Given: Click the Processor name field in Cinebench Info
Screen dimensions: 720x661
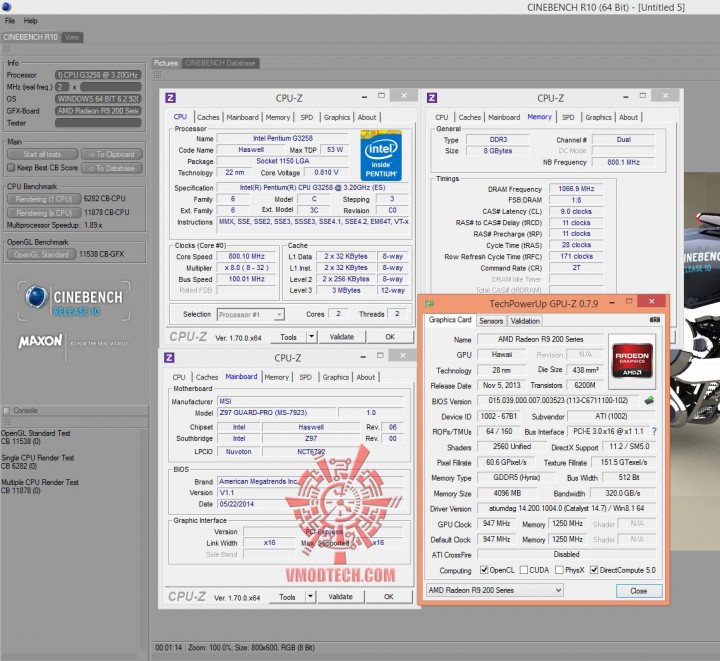Looking at the screenshot, I should coord(98,75).
